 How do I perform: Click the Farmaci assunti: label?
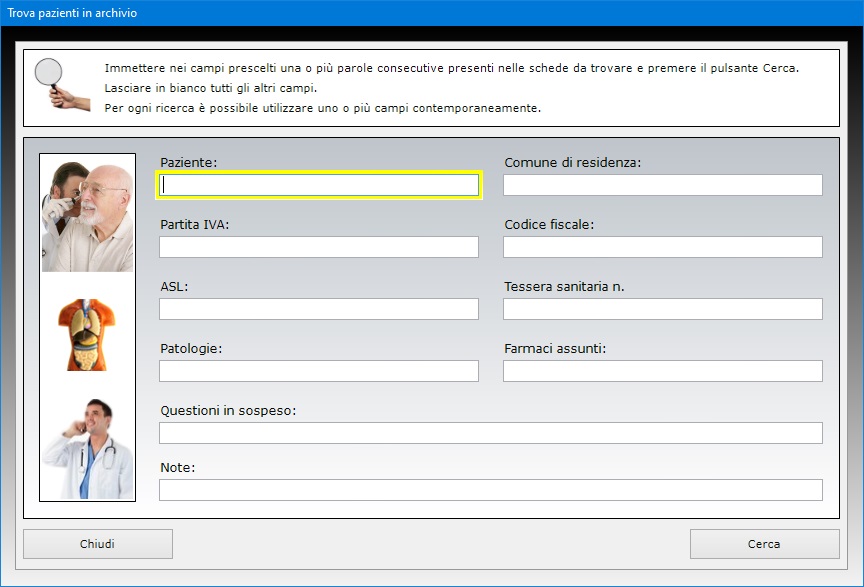point(555,348)
